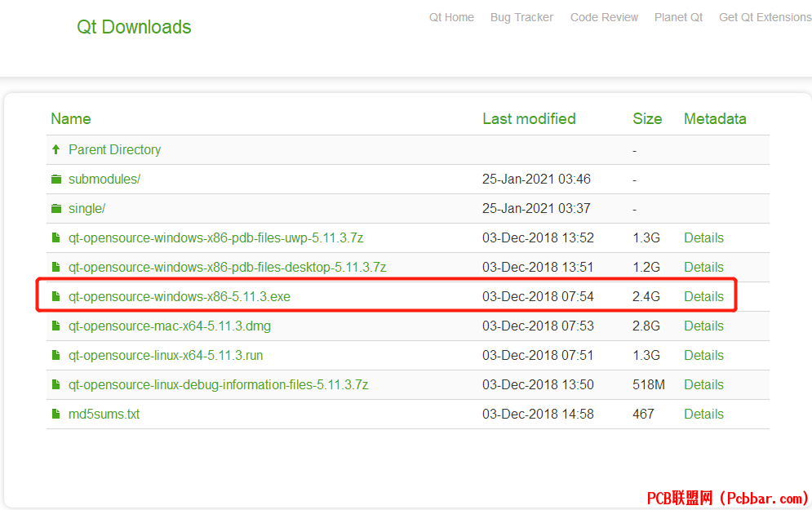812x510 pixels.
Task: View Details for the pdb-files-uwp archive
Action: click(x=703, y=237)
